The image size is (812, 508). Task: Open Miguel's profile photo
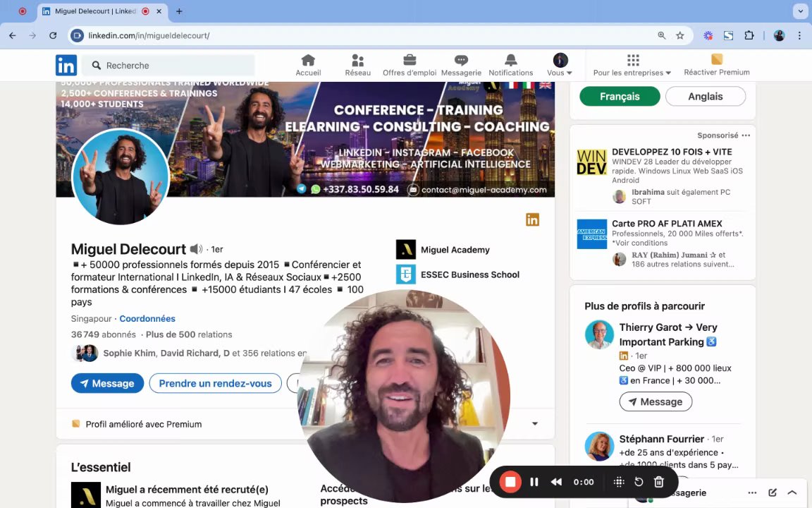[120, 177]
